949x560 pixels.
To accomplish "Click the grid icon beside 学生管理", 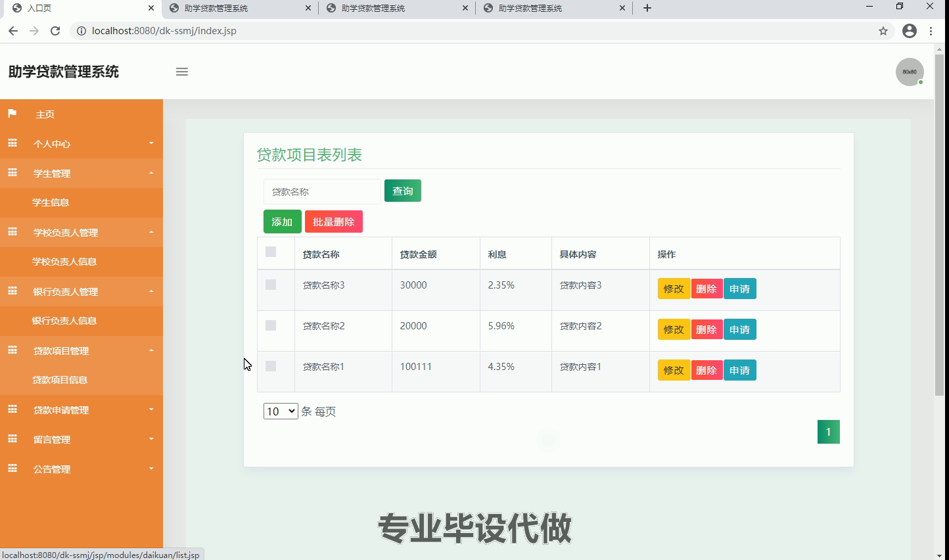I will point(12,173).
